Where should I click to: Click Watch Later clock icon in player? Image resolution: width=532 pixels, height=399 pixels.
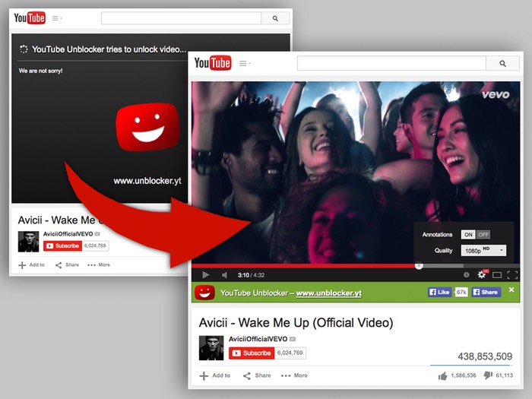tap(466, 275)
